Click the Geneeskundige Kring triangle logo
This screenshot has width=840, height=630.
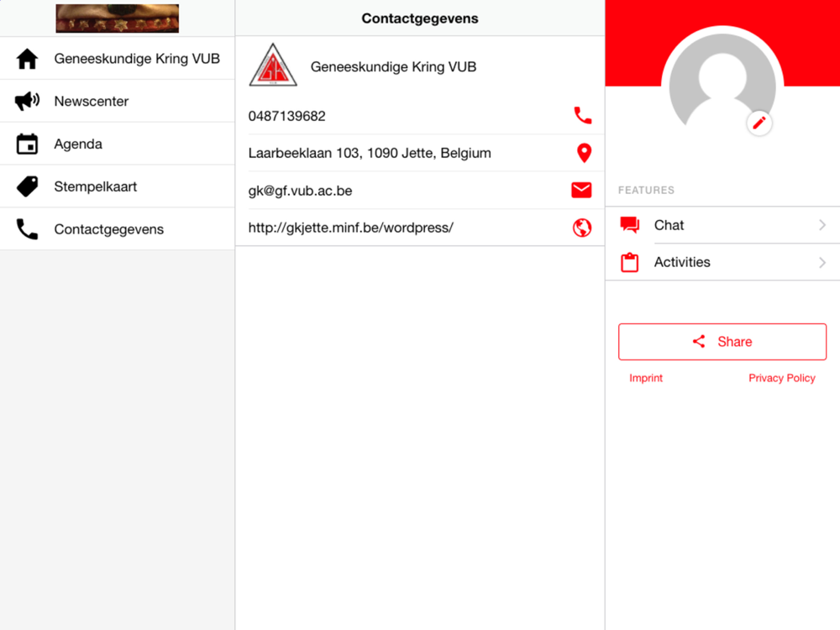[x=273, y=65]
